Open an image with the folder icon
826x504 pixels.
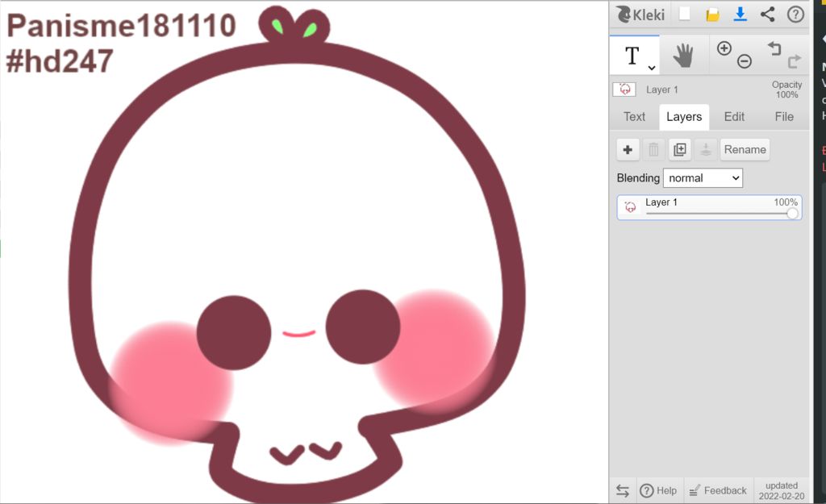(712, 15)
